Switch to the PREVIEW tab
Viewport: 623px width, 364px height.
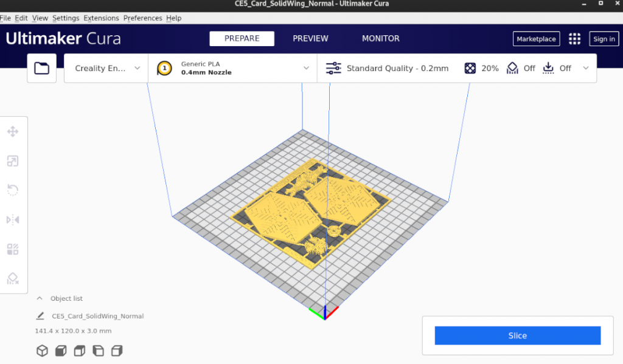coord(310,38)
